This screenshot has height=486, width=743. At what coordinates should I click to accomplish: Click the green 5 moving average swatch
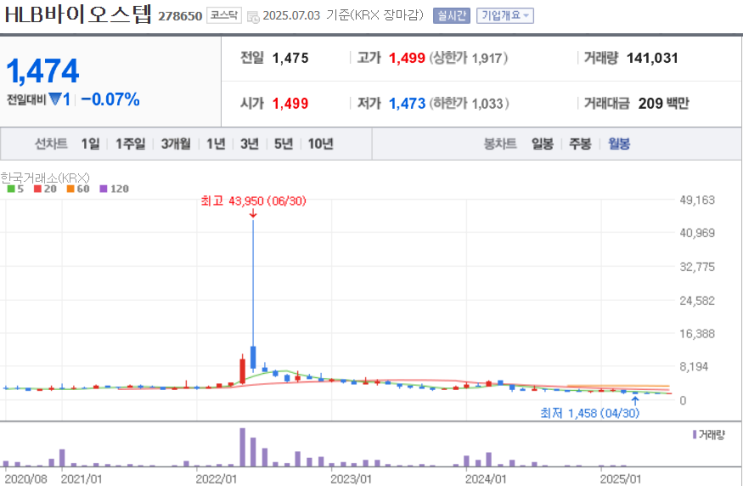tap(11, 189)
